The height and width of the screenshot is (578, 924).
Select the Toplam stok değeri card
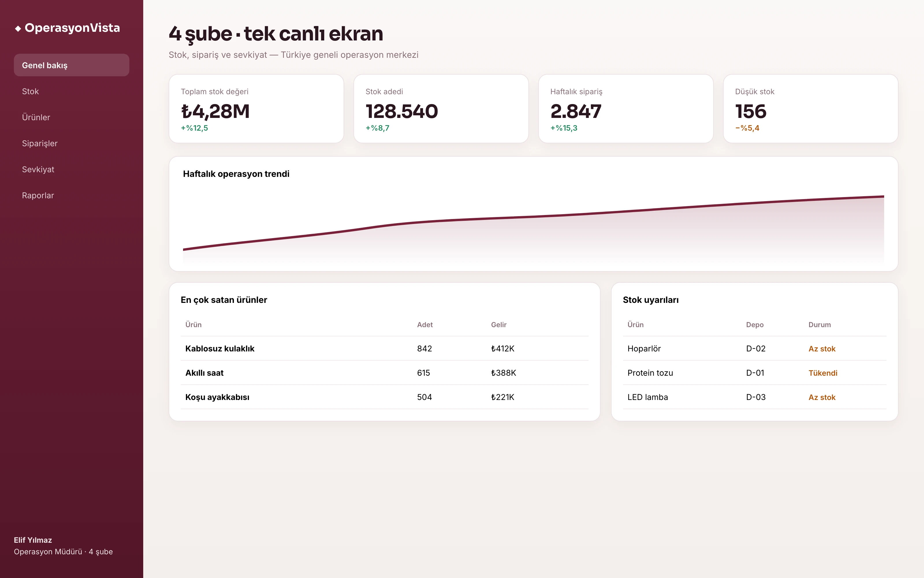[256, 109]
